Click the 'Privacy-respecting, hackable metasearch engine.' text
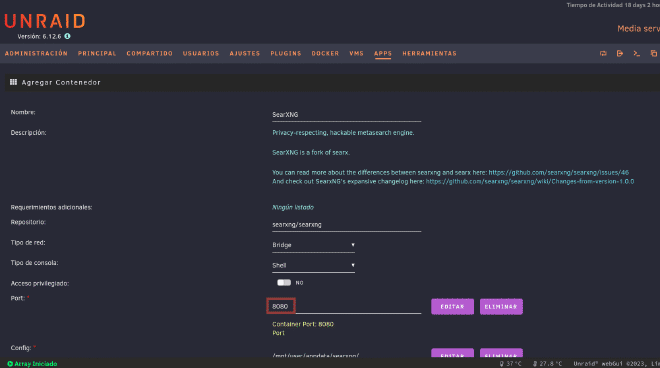This screenshot has width=660, height=368. pos(343,133)
